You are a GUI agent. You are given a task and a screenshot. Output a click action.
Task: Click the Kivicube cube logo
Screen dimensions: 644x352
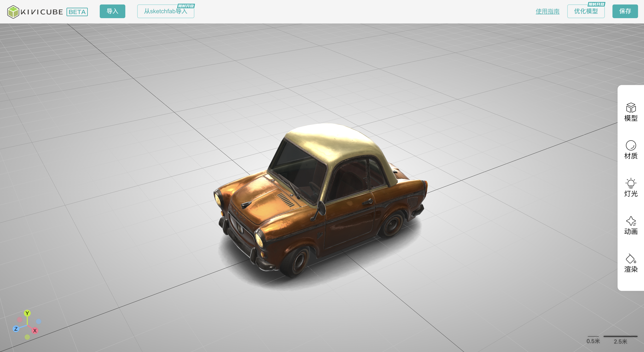[13, 12]
